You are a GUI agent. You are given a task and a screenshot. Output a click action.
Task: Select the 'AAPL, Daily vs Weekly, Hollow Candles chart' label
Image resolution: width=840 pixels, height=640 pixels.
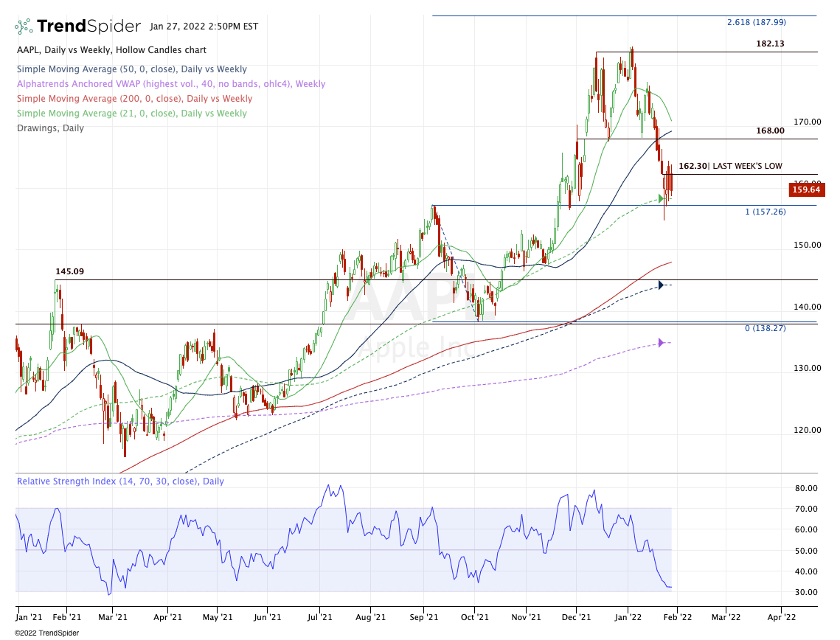click(111, 50)
